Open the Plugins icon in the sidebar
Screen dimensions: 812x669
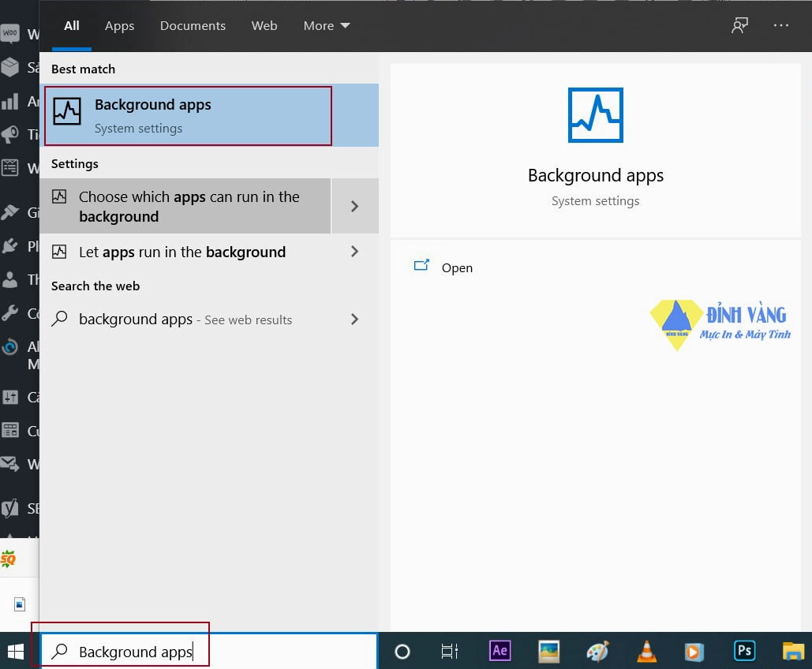pyautogui.click(x=9, y=245)
